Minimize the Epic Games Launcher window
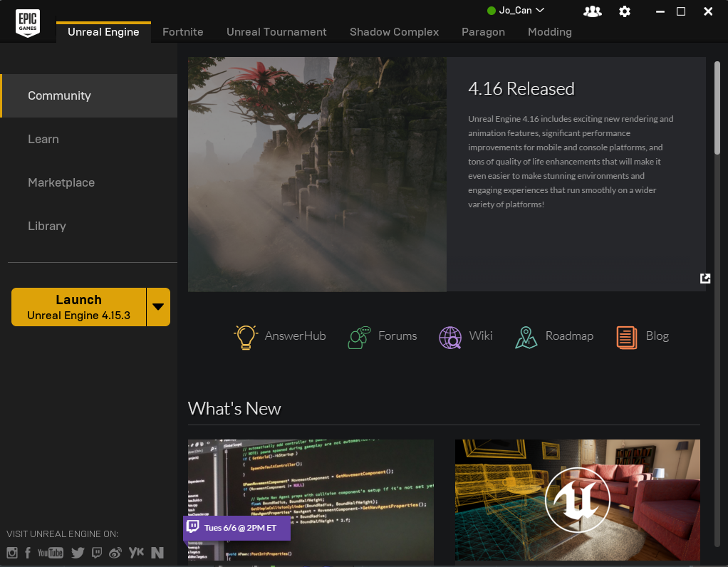 pos(660,11)
